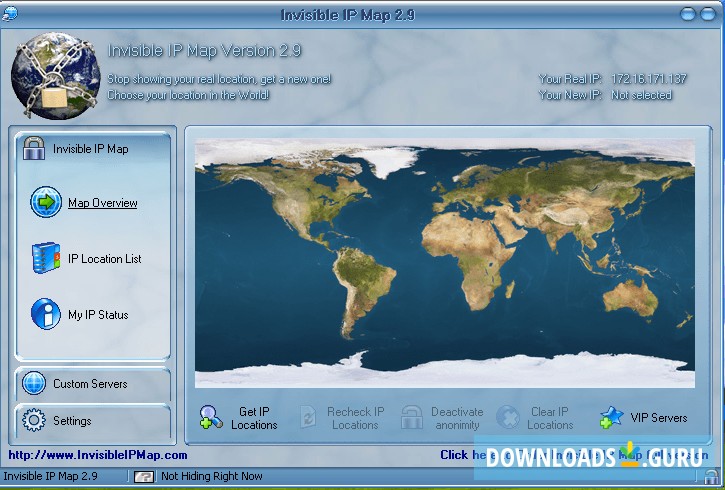Click the world map over Africa
The image size is (725, 490).
[467, 259]
